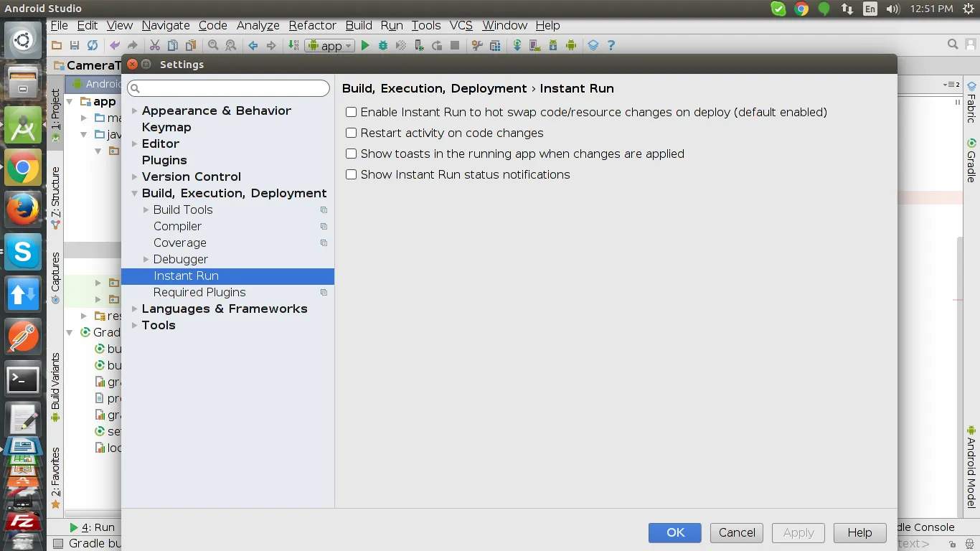Expand the Tools settings node

pyautogui.click(x=135, y=325)
